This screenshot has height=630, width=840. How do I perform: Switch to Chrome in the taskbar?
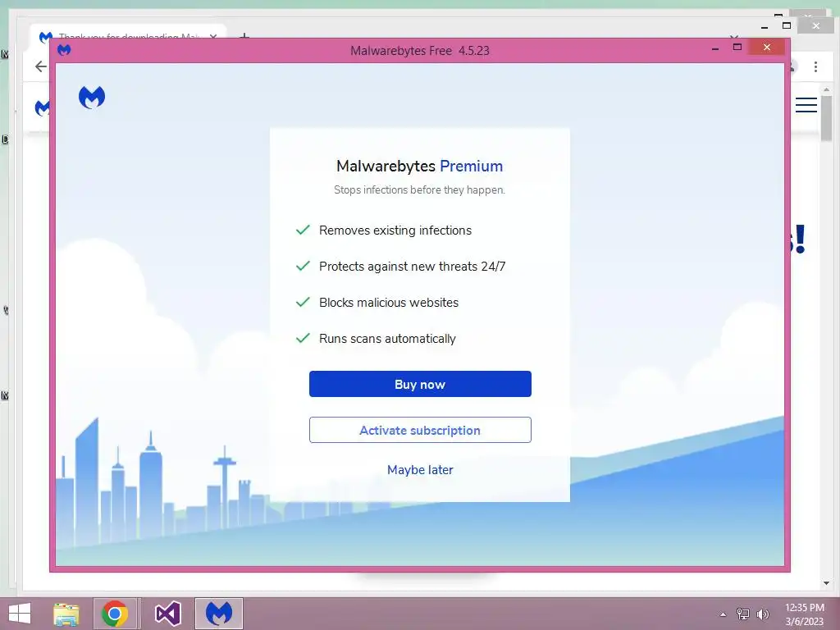[115, 614]
